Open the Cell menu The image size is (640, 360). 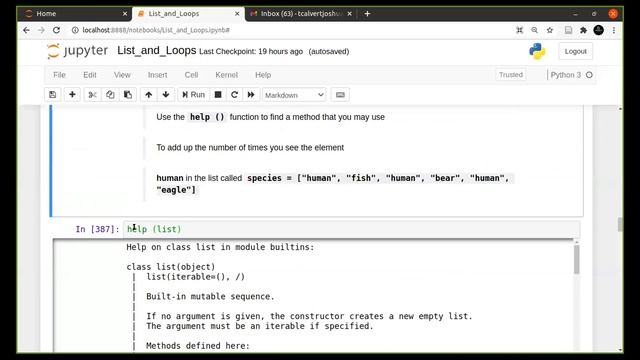[x=191, y=75]
